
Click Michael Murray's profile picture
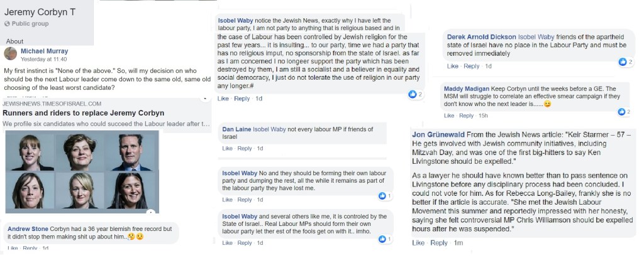pos(11,53)
